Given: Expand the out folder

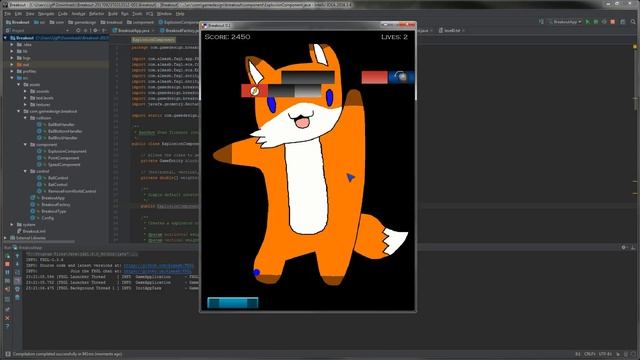Looking at the screenshot, I should (12, 64).
